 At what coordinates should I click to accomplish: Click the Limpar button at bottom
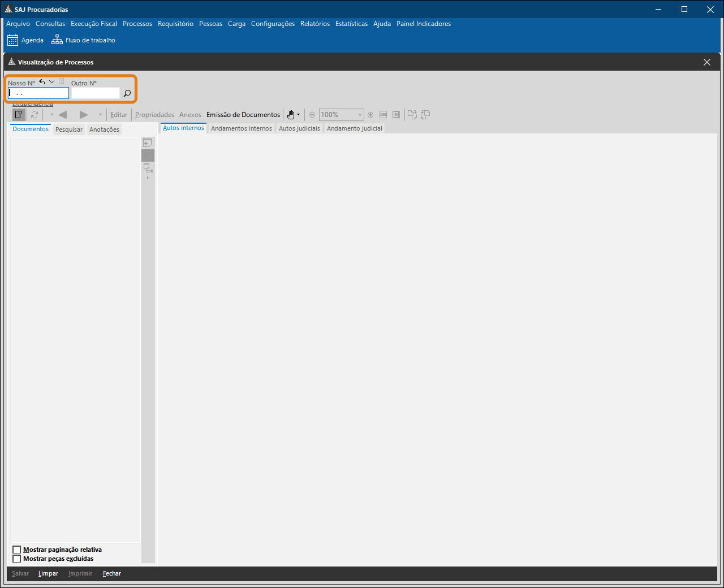[48, 573]
